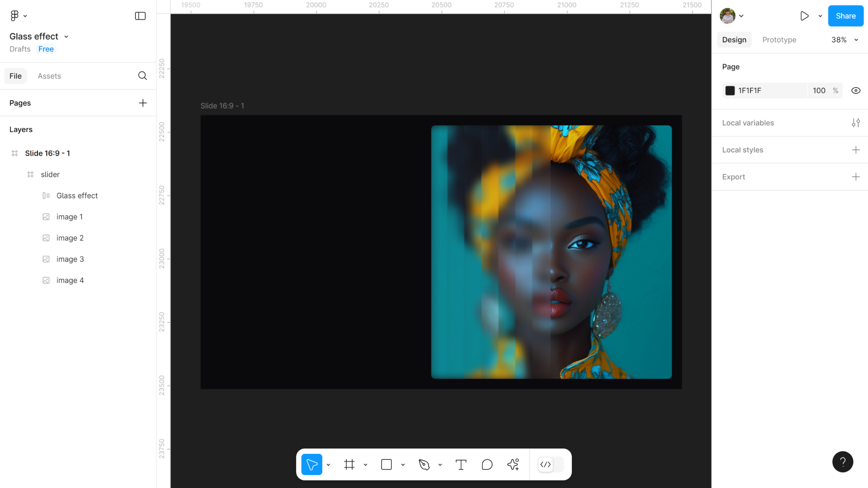Switch to the Prototype tab

(x=779, y=40)
